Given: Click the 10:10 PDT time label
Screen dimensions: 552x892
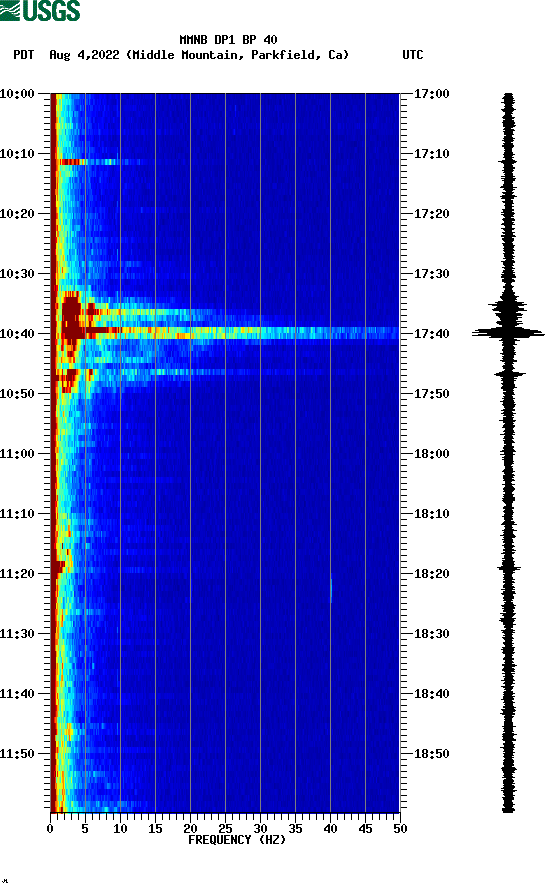Looking at the screenshot, I should coord(17,154).
